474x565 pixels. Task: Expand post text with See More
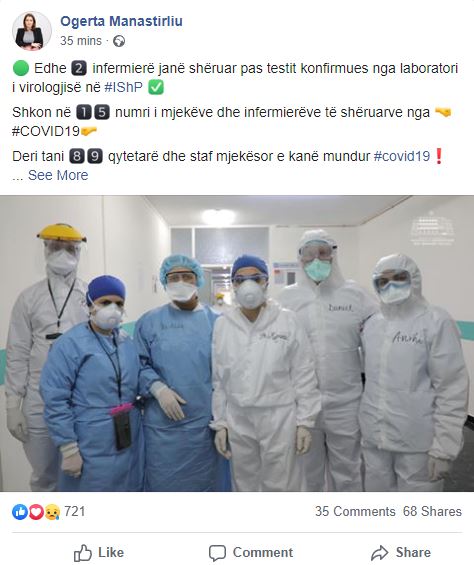coord(58,175)
